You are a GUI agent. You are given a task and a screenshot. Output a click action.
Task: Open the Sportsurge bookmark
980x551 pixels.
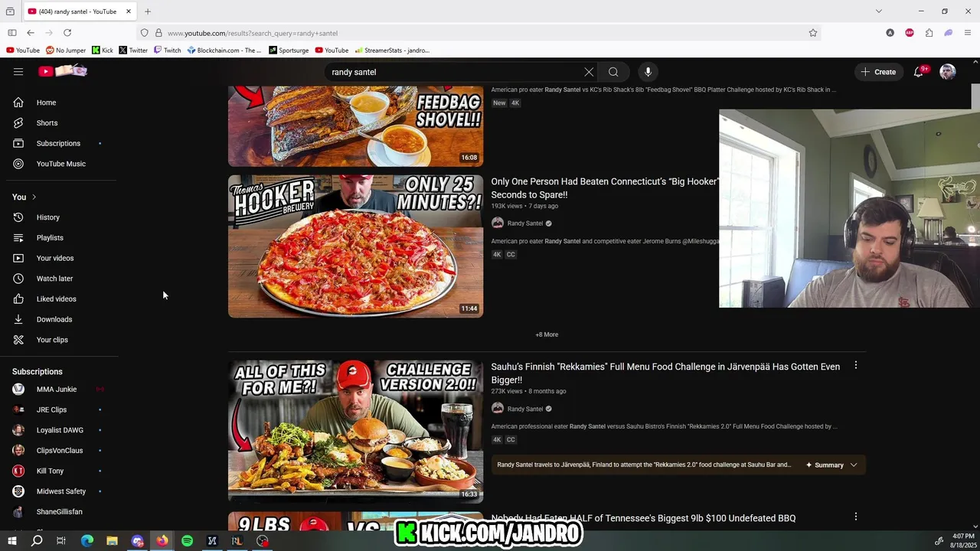click(289, 51)
